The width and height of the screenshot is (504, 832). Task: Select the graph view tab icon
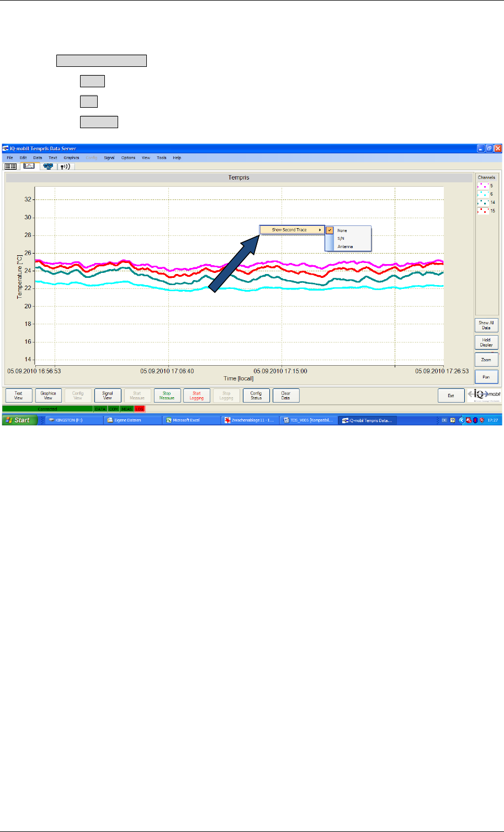click(x=29, y=166)
